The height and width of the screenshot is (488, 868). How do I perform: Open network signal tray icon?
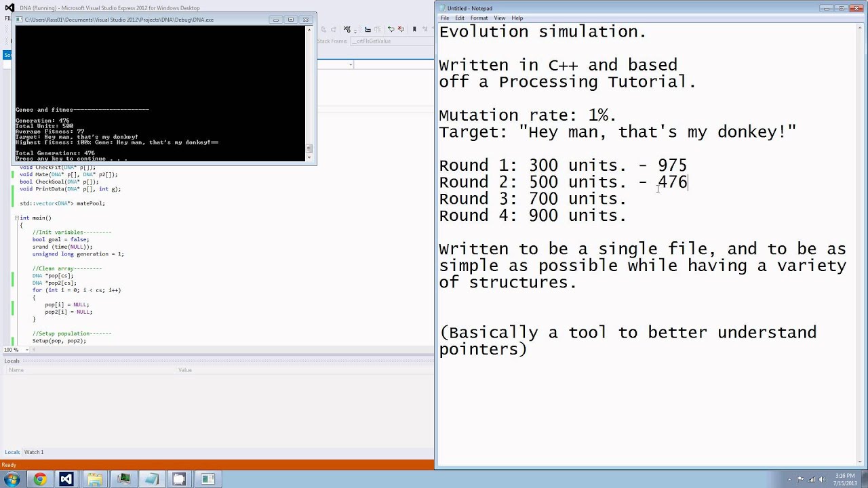click(x=812, y=479)
